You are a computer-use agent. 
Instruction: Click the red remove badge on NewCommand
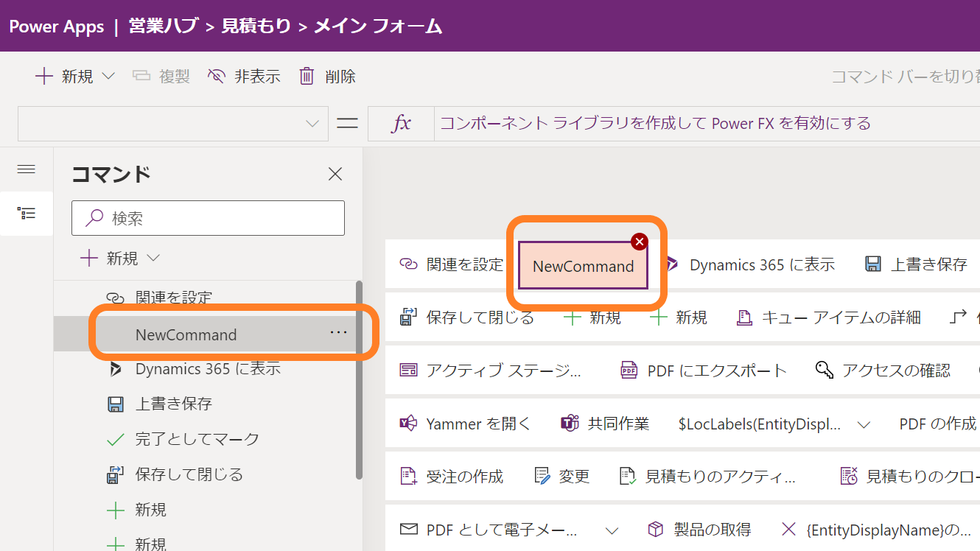640,242
